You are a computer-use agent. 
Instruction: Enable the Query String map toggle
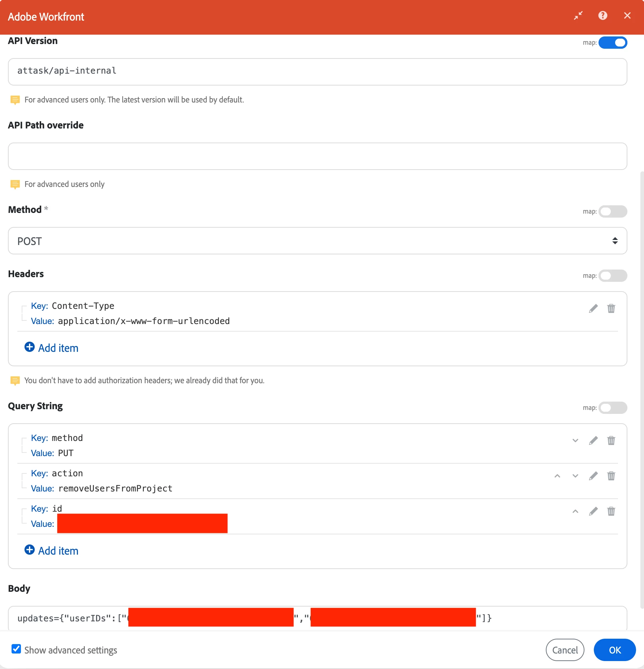click(x=613, y=408)
